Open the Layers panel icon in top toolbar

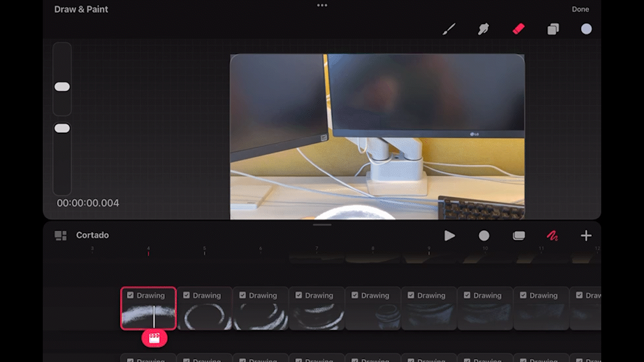(x=553, y=29)
